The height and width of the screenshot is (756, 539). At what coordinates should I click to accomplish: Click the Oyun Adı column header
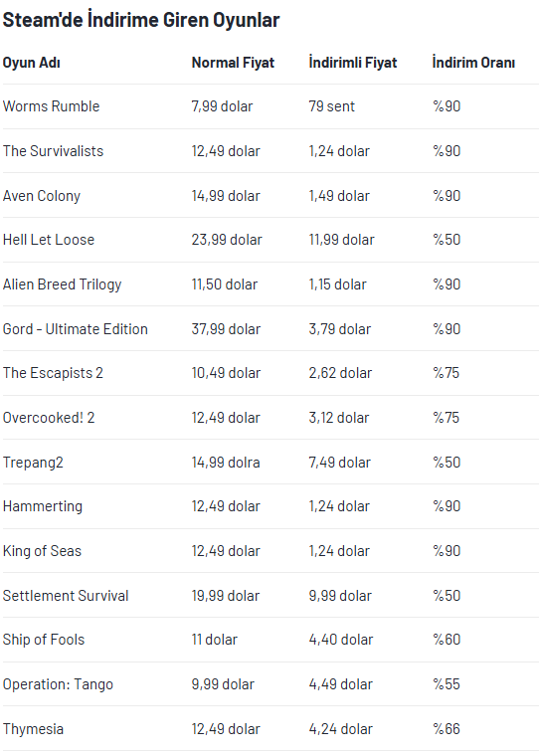coord(32,63)
